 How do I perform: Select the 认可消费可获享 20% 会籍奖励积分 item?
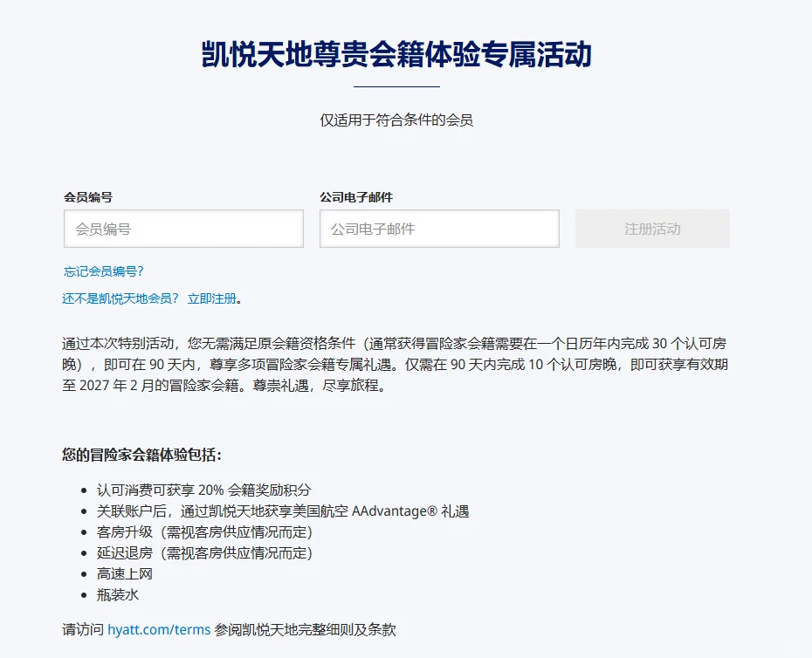pyautogui.click(x=204, y=490)
